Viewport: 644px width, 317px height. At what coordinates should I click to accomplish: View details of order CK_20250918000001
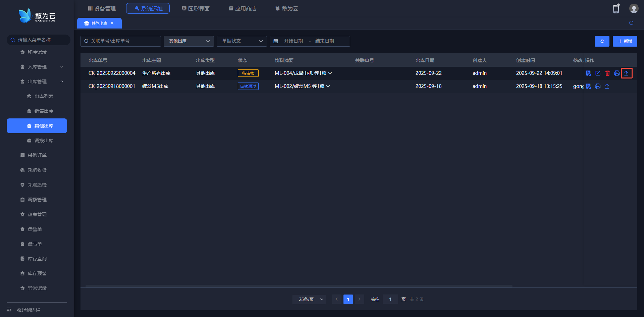(x=588, y=86)
